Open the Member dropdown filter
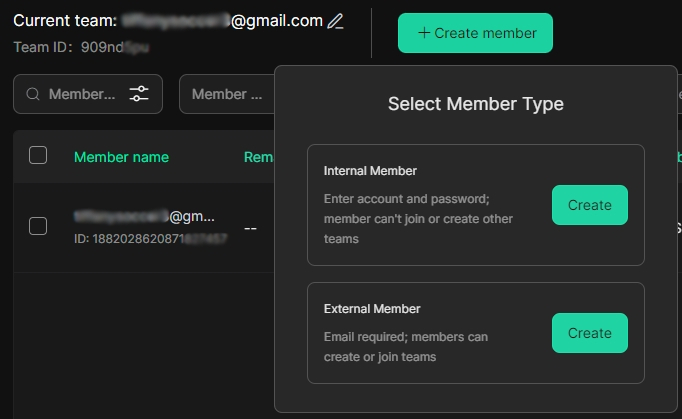Image resolution: width=682 pixels, height=419 pixels. pyautogui.click(x=227, y=94)
